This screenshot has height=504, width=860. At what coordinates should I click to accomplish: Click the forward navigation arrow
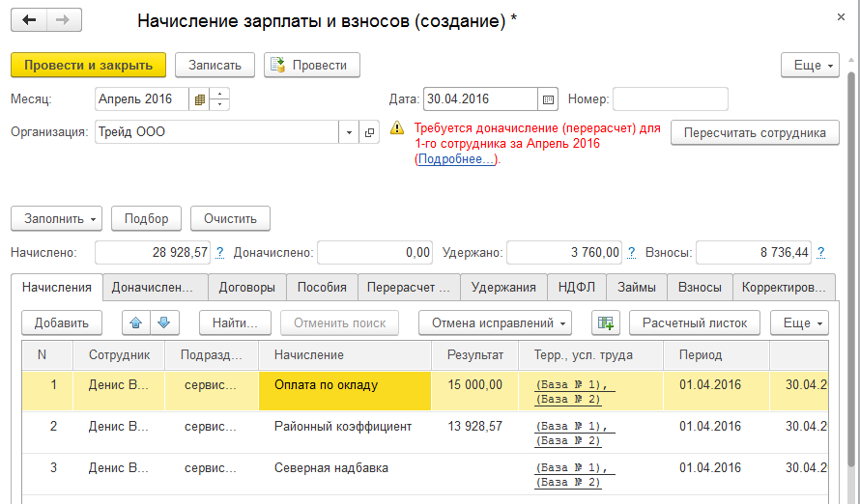(x=64, y=20)
